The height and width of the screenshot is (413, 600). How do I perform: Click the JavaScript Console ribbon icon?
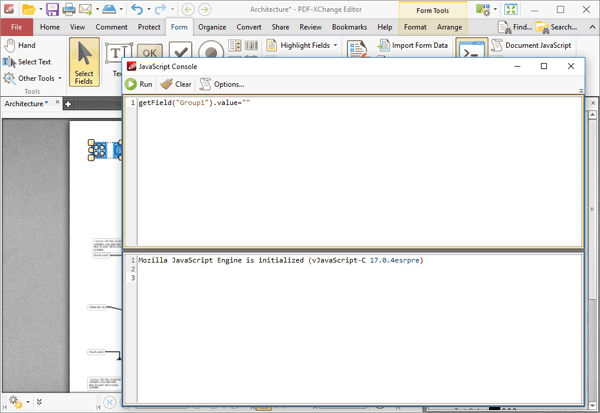point(471,49)
